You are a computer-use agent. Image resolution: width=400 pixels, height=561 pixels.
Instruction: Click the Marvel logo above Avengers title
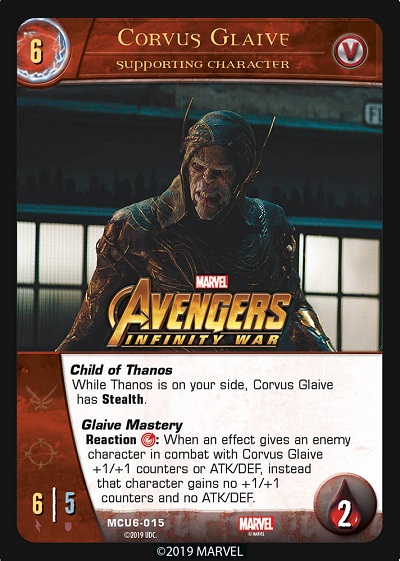[211, 281]
